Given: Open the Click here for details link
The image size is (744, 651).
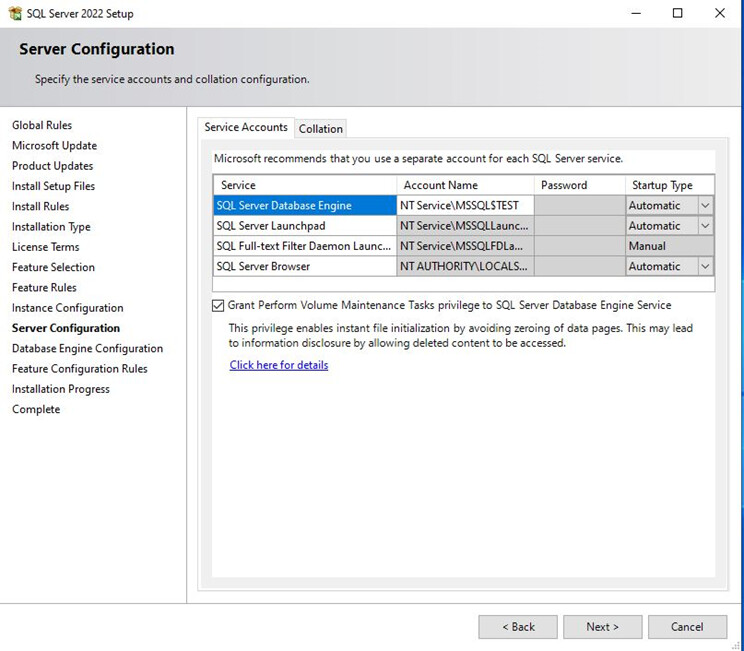Looking at the screenshot, I should (279, 365).
